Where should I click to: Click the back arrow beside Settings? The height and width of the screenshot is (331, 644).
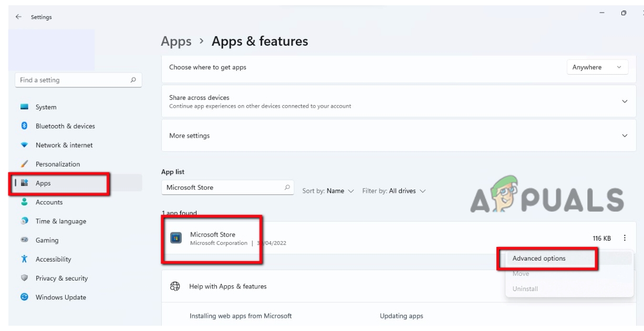pyautogui.click(x=18, y=18)
